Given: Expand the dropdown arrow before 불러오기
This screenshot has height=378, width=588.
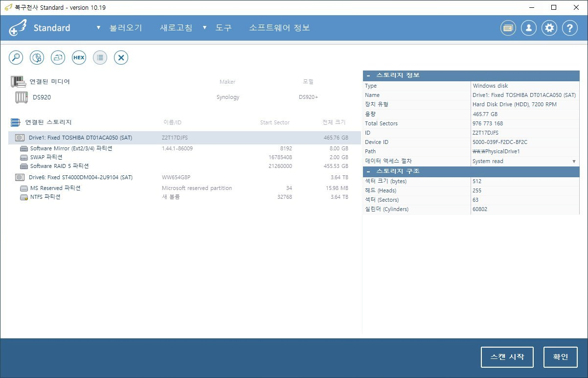Looking at the screenshot, I should pyautogui.click(x=98, y=27).
